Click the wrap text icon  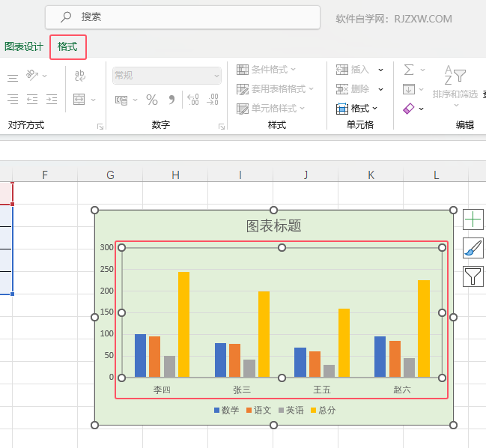tap(80, 76)
